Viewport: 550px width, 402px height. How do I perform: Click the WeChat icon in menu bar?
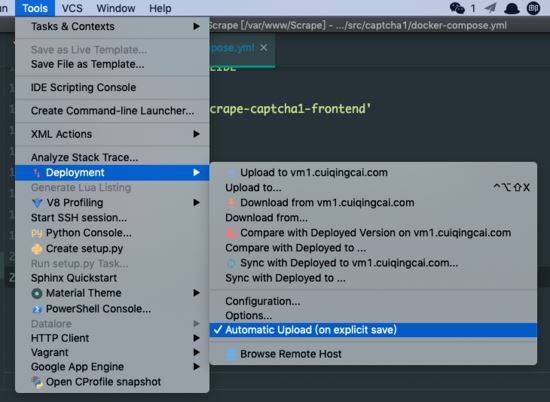[457, 8]
